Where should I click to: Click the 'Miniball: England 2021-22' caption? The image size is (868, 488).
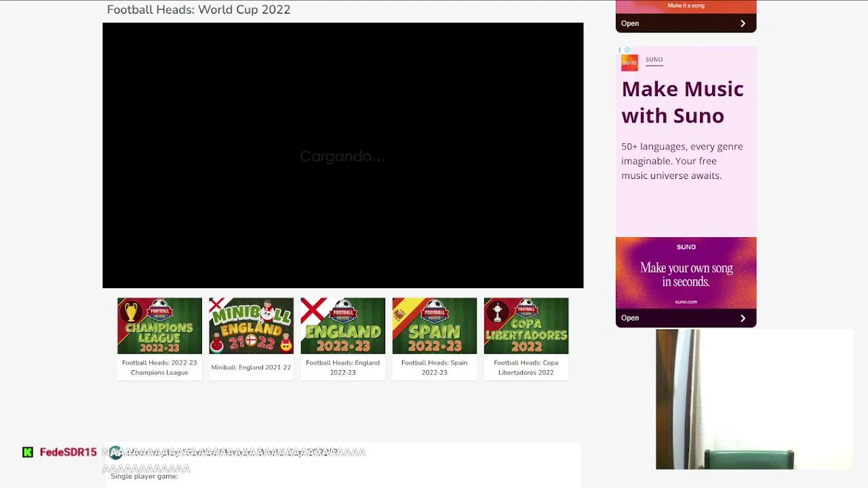click(x=251, y=367)
